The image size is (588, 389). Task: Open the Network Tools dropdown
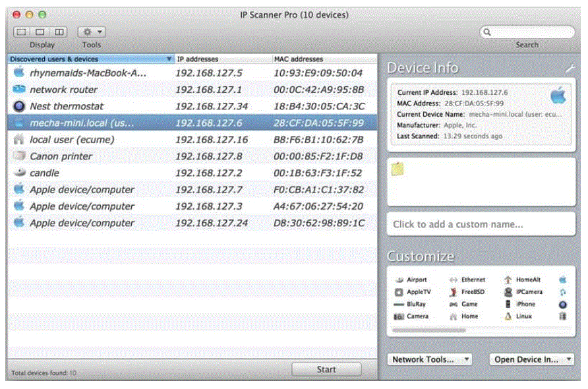coord(430,359)
